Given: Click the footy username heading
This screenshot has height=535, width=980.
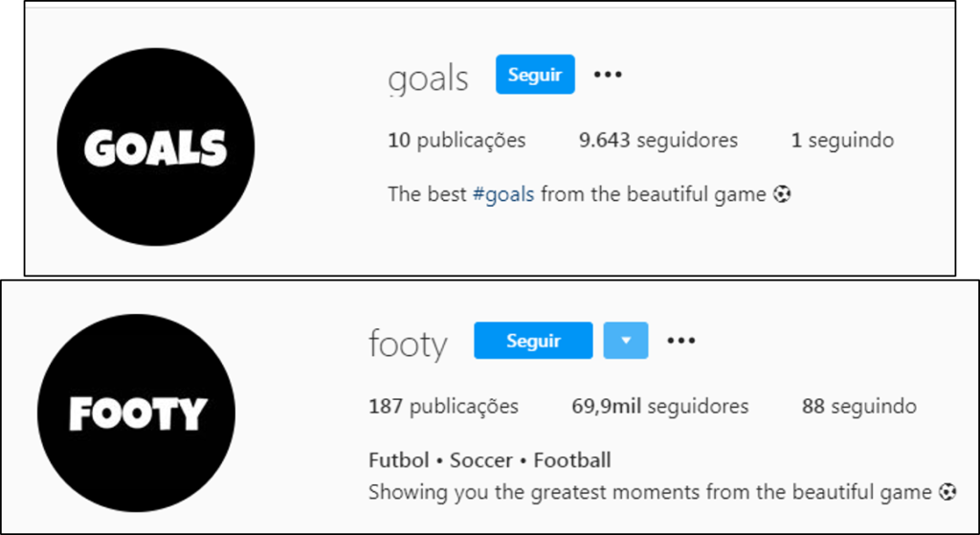Looking at the screenshot, I should 408,344.
